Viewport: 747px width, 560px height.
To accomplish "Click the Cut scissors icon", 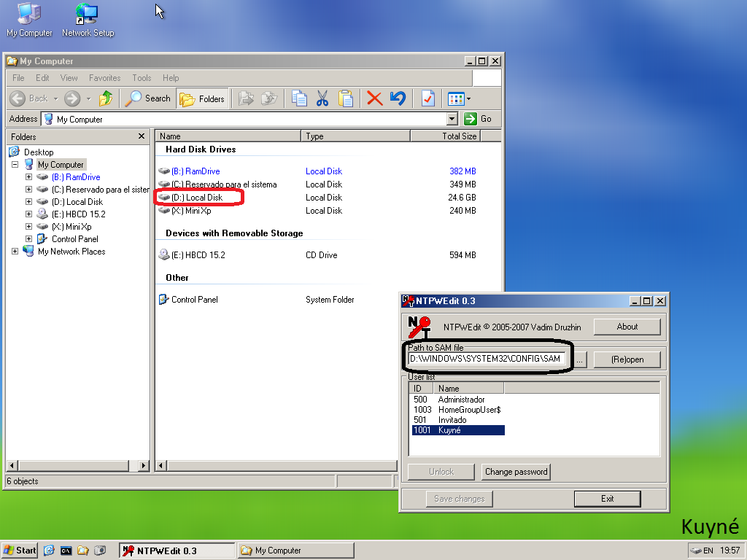I will pyautogui.click(x=322, y=98).
